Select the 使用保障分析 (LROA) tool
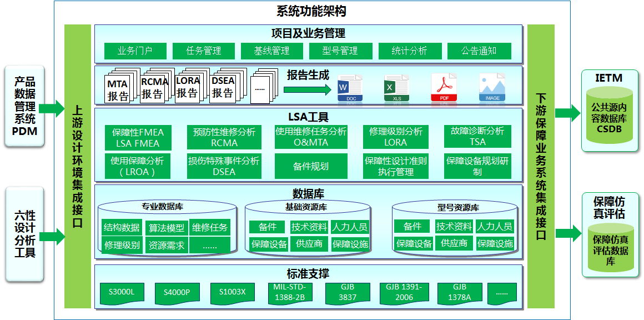The image size is (644, 320). pyautogui.click(x=138, y=166)
